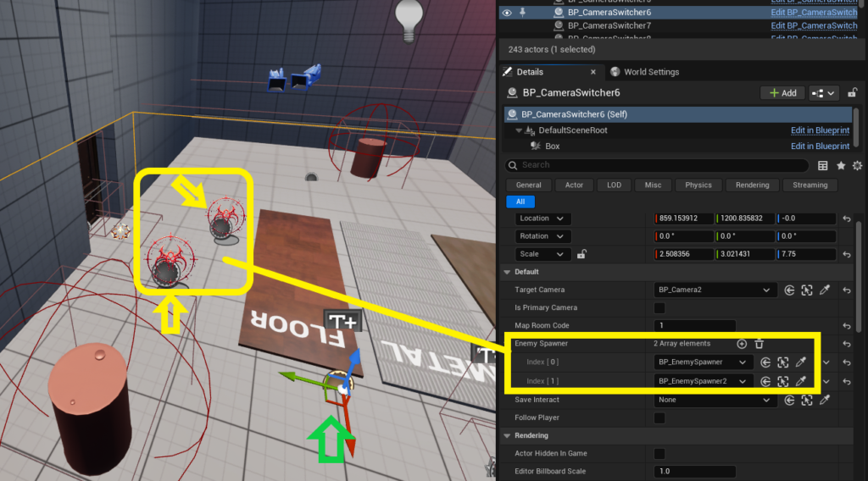This screenshot has height=481, width=868.
Task: Show only favorite properties with star icon
Action: [841, 166]
